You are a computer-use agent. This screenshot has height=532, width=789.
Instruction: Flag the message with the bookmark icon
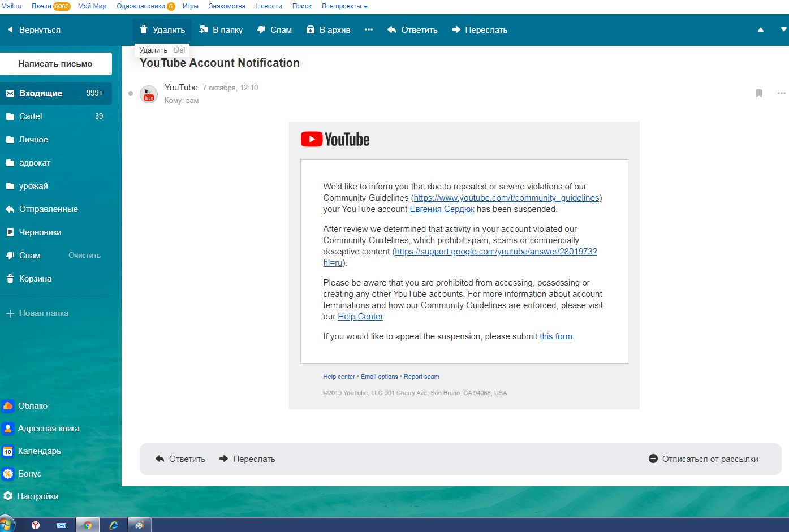tap(759, 93)
